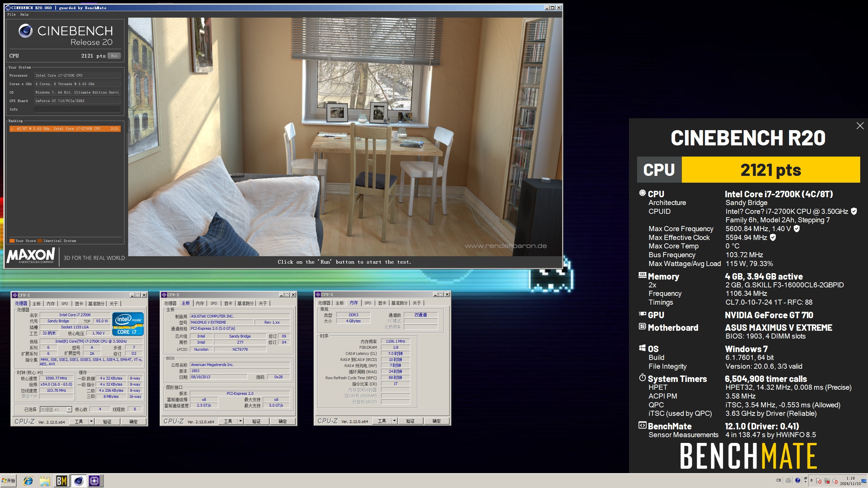The height and width of the screenshot is (488, 868).
Task: Click shield icon beside 5600.84 MHz, 1.40 V
Action: point(797,229)
